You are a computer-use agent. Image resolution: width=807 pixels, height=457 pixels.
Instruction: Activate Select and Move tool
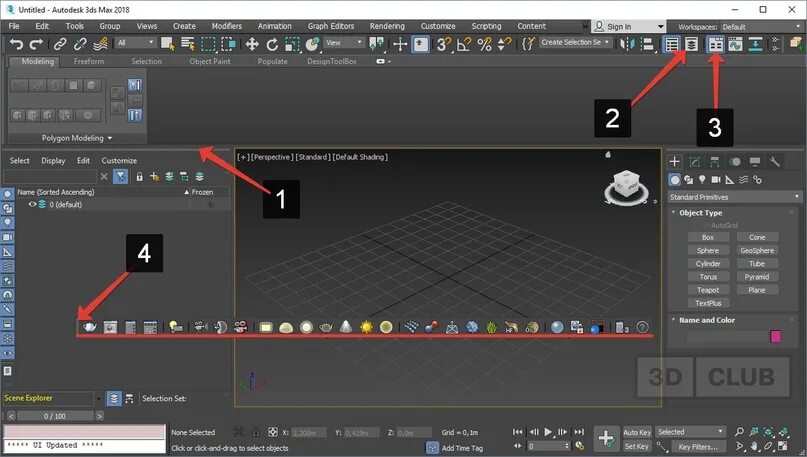[252, 44]
